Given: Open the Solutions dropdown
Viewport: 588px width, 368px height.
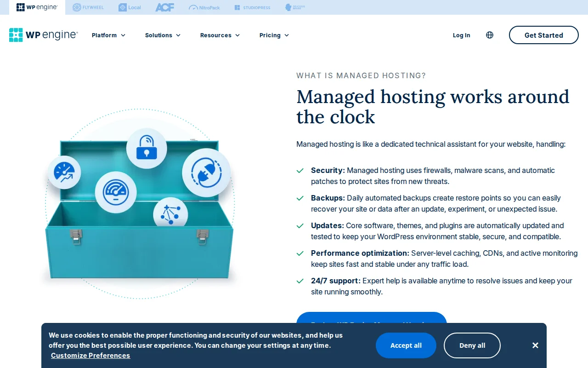Looking at the screenshot, I should 163,35.
